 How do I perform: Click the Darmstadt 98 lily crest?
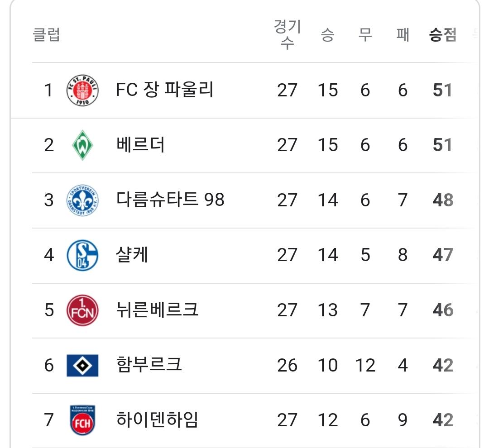(x=83, y=200)
